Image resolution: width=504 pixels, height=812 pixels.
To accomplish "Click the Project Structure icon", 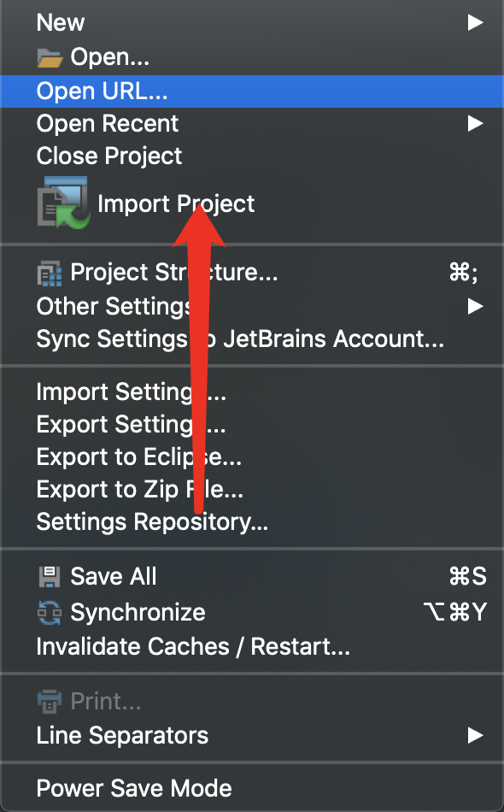I will click(50, 273).
